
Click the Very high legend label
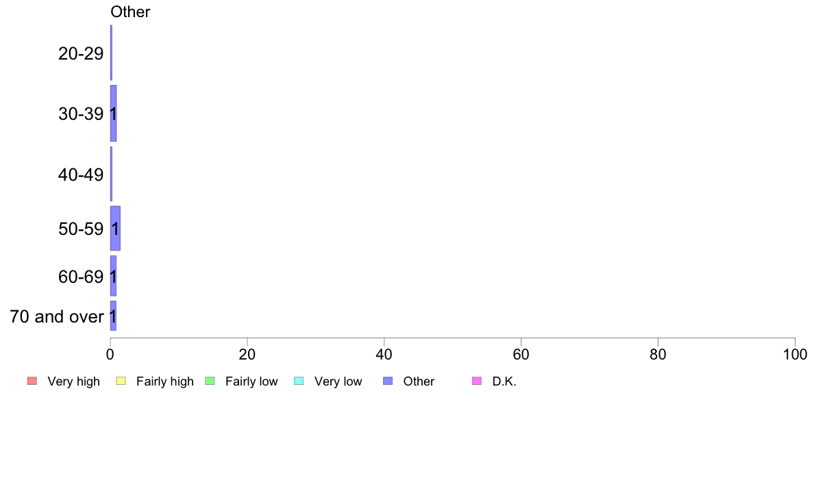click(74, 381)
